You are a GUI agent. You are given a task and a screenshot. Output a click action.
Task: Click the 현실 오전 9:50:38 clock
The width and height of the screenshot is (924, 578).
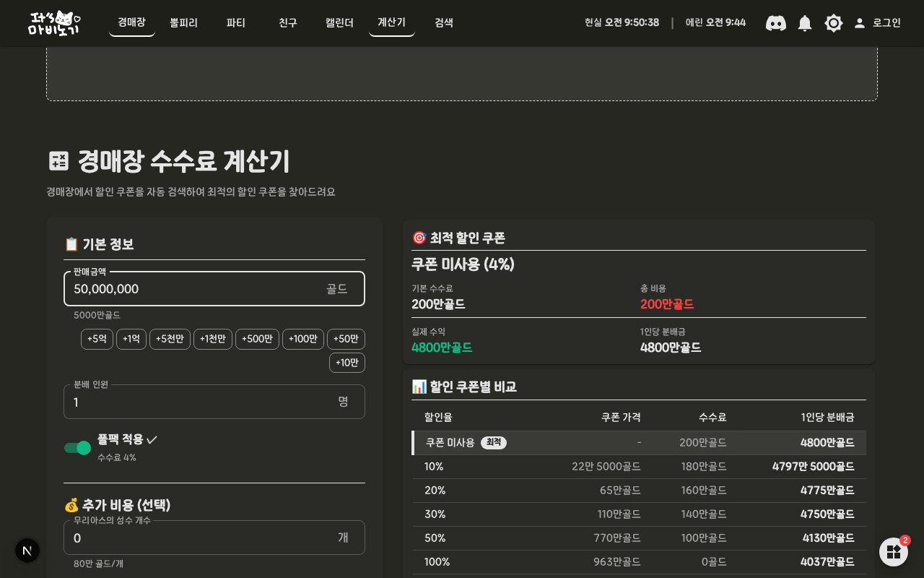pos(622,23)
